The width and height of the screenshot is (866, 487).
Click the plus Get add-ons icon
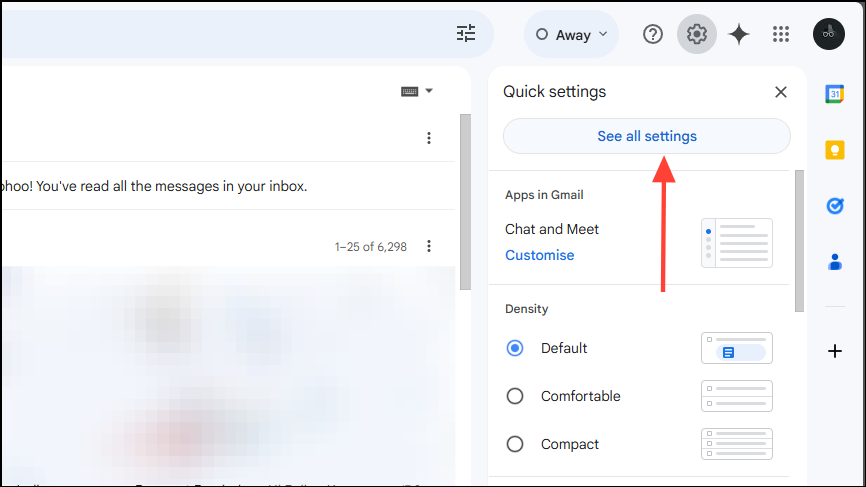point(835,351)
